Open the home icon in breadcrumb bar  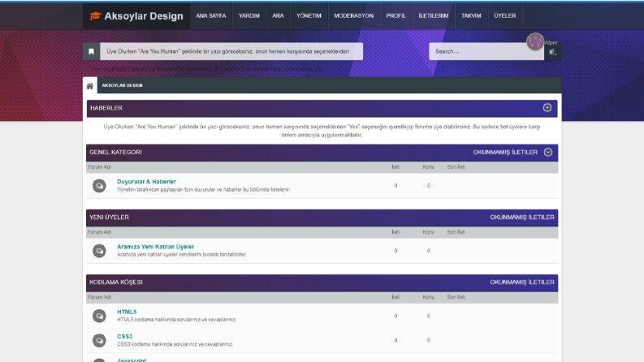click(x=90, y=86)
